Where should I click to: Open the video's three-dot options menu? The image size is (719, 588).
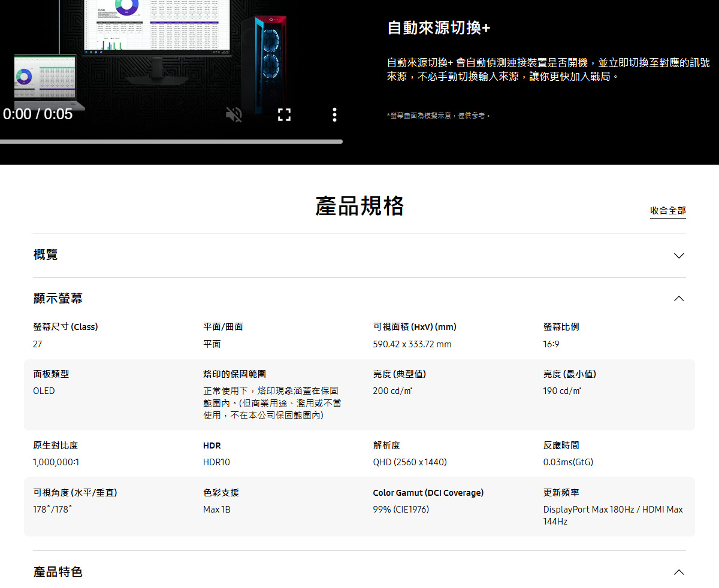point(334,114)
